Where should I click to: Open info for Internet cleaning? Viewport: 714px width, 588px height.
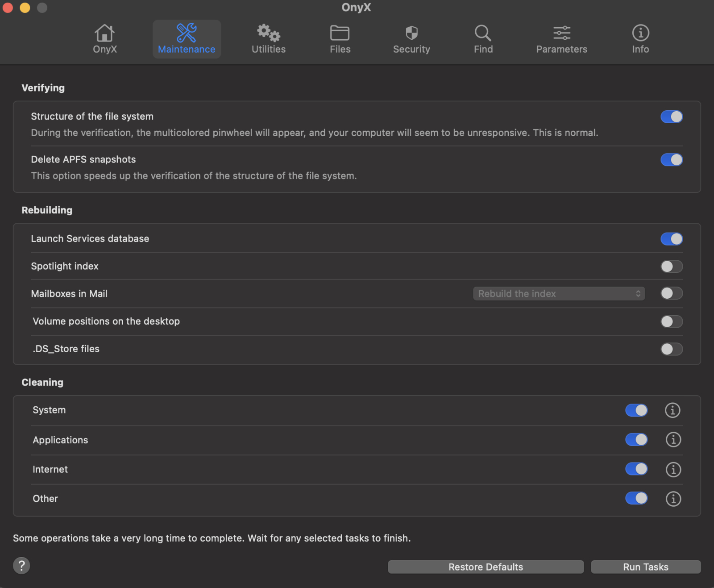[673, 469]
